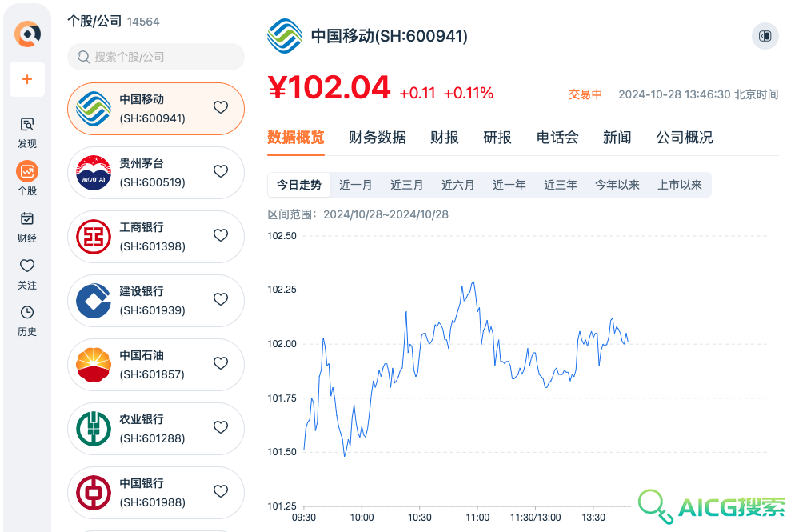Switch to the 研报 tab
The width and height of the screenshot is (791, 532).
pos(497,138)
